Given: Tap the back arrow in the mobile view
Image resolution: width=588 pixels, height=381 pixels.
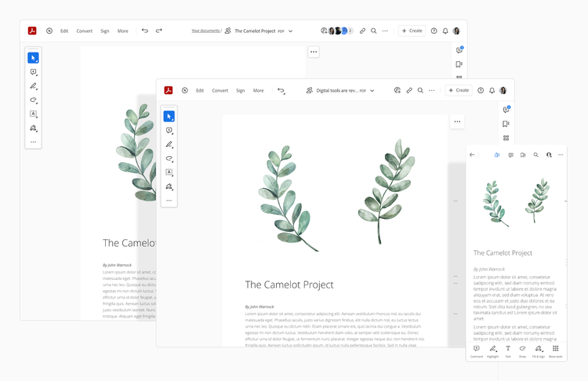Looking at the screenshot, I should (472, 154).
